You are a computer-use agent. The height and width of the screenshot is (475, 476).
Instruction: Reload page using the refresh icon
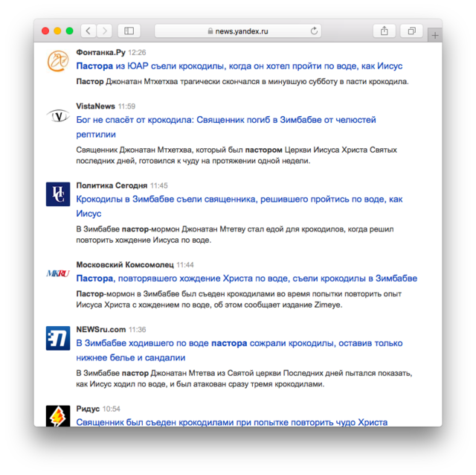click(314, 31)
